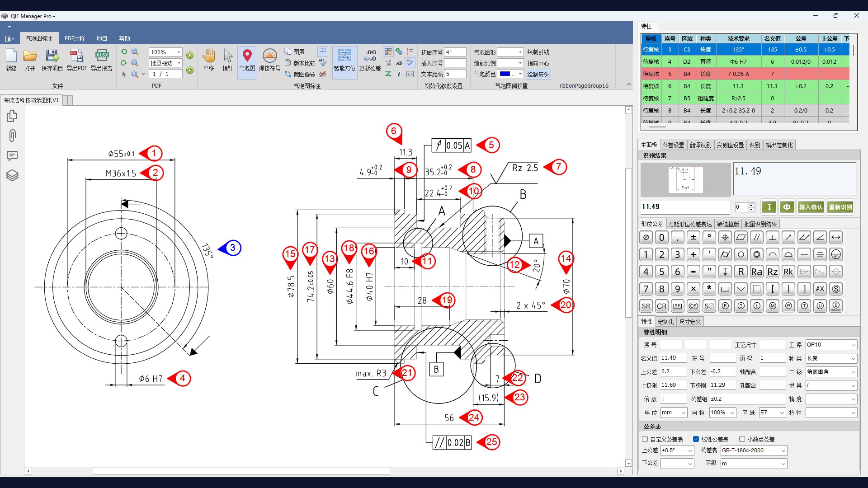Export via the 导出PDF icon
Viewport: 868px width, 488px height.
pyautogui.click(x=77, y=60)
